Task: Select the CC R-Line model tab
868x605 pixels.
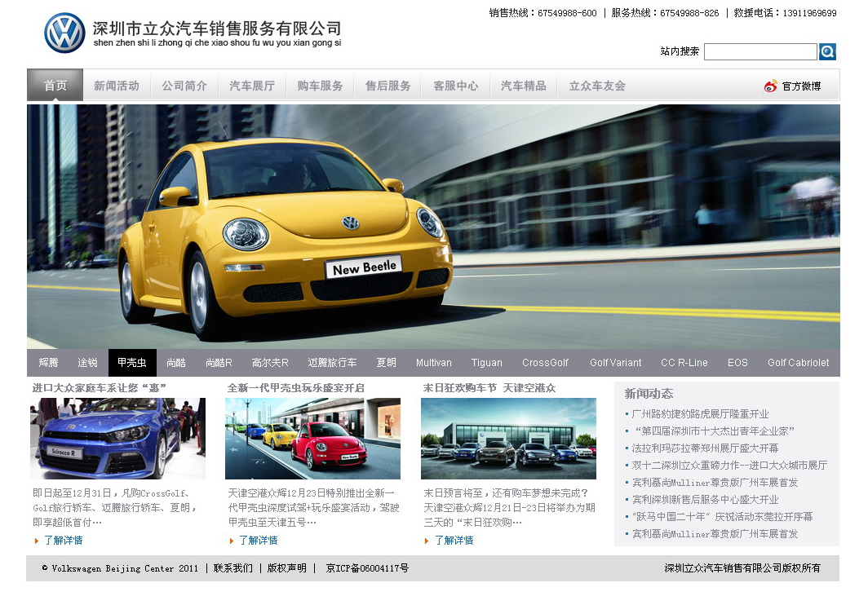Action: pos(684,363)
